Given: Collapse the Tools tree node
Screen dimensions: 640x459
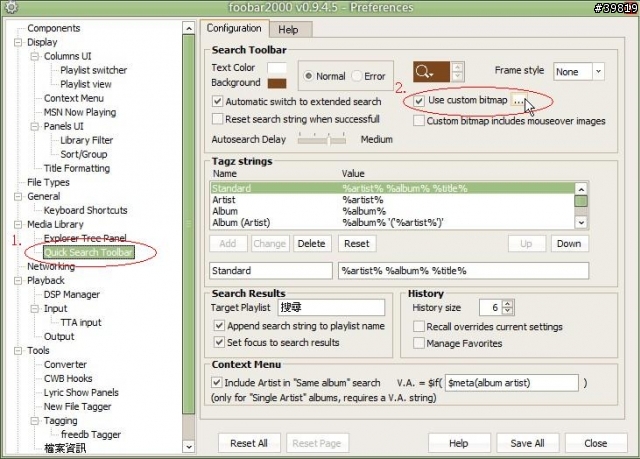Looking at the screenshot, I should pos(18,350).
